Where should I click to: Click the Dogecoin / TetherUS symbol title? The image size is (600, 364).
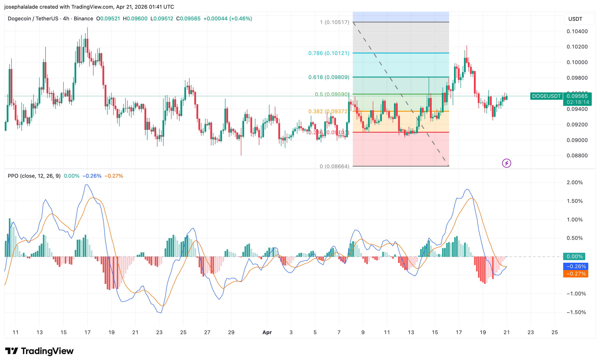(33, 18)
